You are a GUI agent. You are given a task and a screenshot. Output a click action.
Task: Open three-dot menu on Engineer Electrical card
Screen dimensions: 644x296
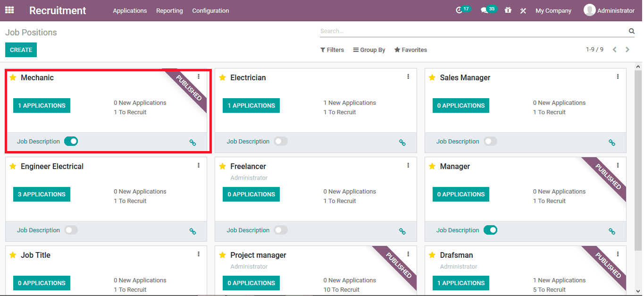tap(199, 165)
